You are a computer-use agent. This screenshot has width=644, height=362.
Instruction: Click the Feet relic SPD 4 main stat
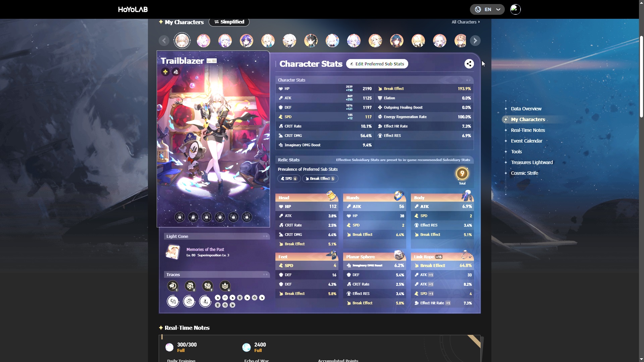tap(307, 265)
